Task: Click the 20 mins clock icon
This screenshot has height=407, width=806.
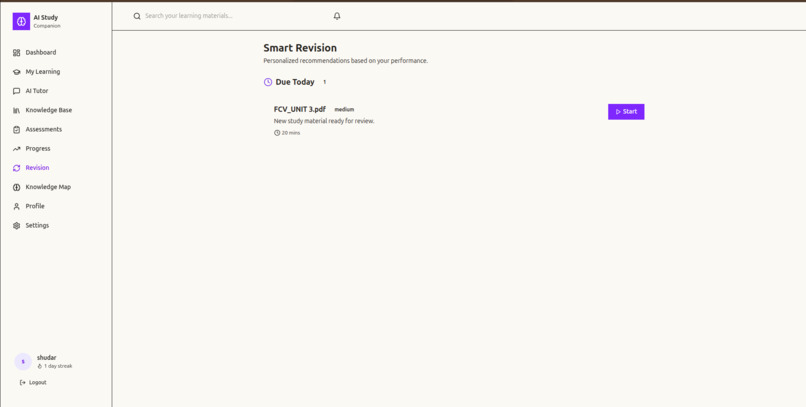Action: click(277, 133)
